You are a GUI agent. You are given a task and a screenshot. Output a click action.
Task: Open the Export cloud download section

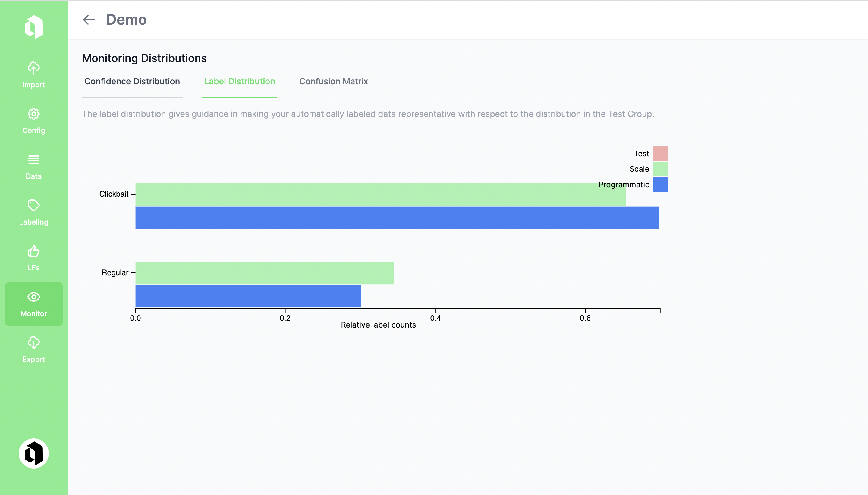(33, 350)
